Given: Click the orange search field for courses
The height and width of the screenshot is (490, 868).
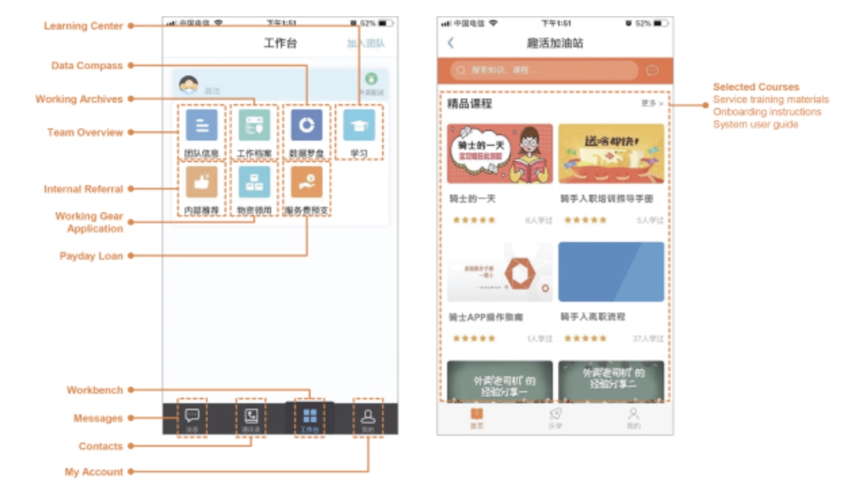Looking at the screenshot, I should 544,70.
